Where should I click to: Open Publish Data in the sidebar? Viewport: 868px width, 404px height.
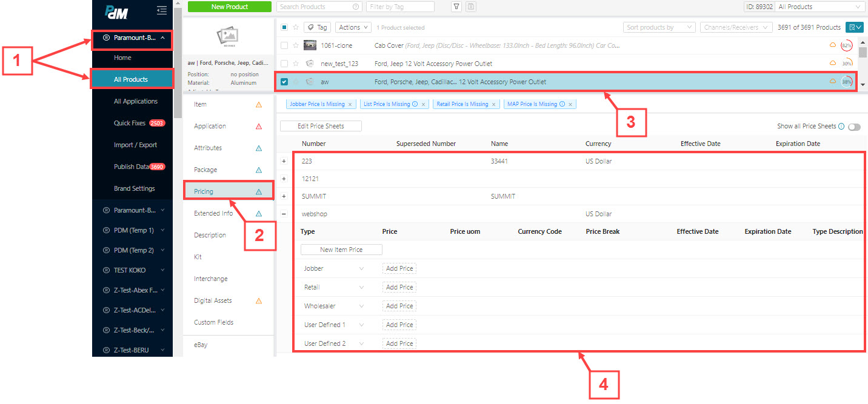(133, 167)
